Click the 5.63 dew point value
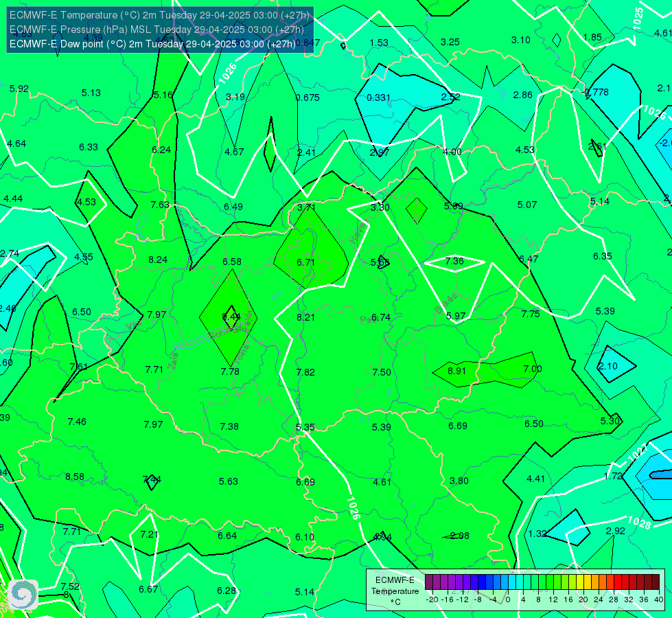 pos(228,481)
